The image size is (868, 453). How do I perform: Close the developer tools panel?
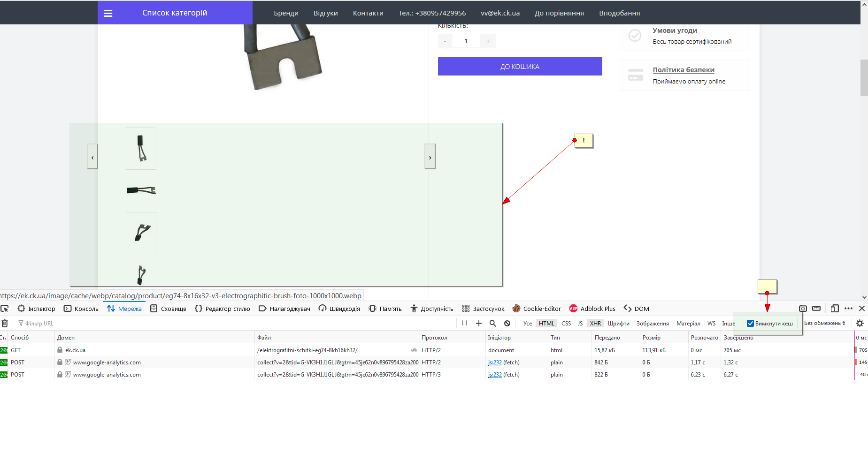(x=862, y=309)
